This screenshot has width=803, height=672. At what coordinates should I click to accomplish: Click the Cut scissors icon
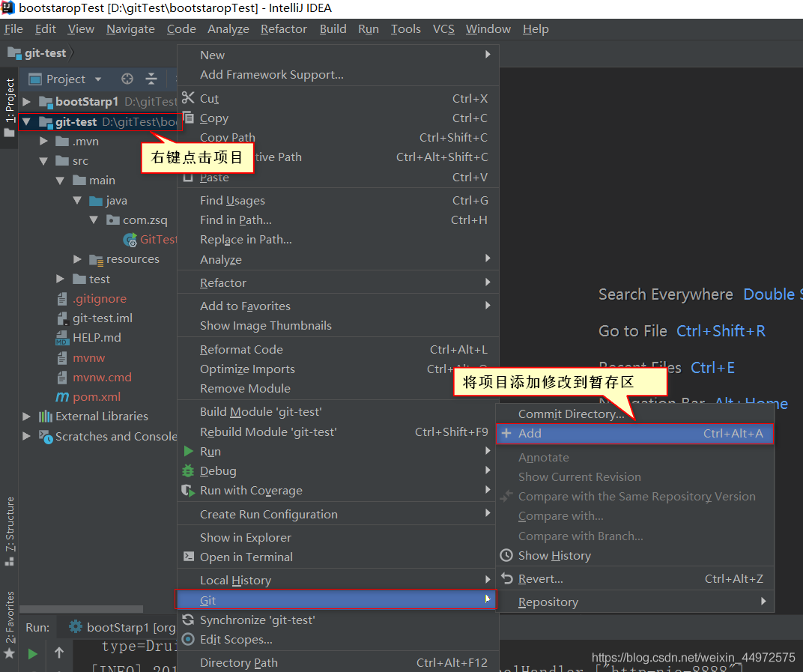click(188, 97)
